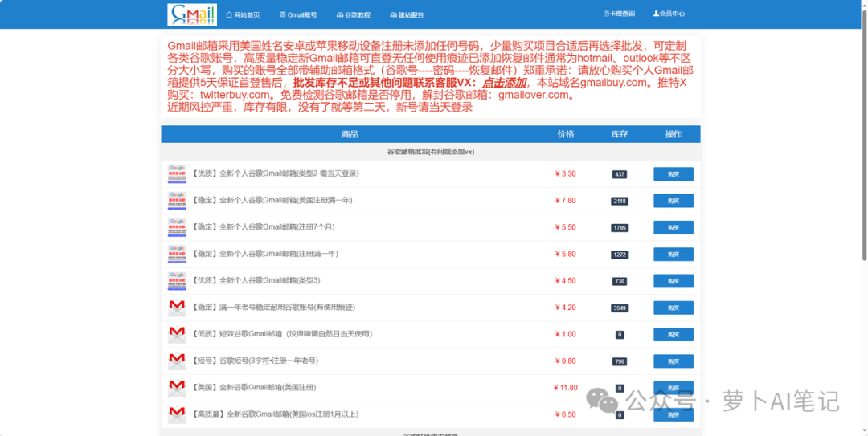The width and height of the screenshot is (868, 436).
Task: Click 购买 for the ¥3.30 product
Action: pos(674,173)
